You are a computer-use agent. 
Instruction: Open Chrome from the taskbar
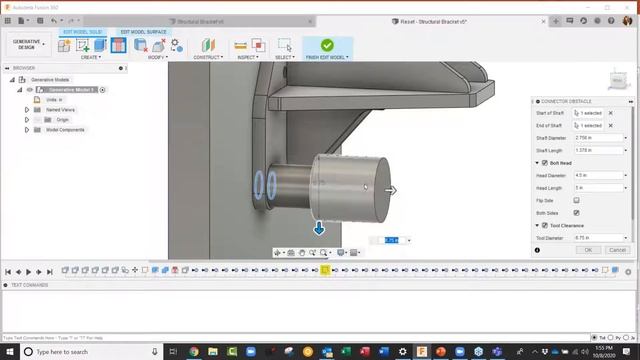pos(194,351)
